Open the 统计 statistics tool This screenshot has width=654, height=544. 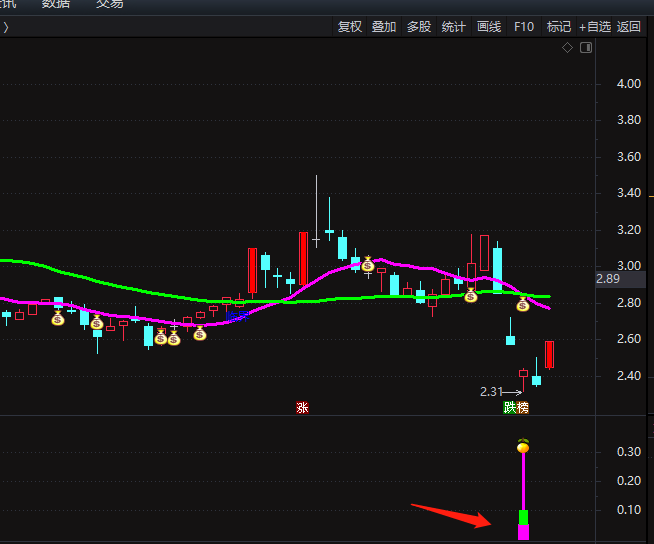point(453,27)
